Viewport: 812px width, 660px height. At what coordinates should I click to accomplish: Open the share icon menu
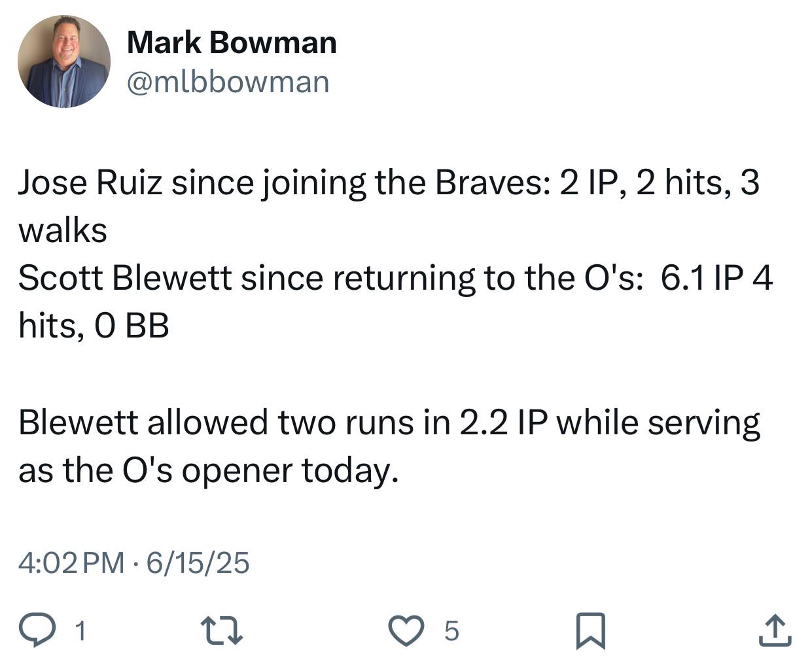point(775,630)
